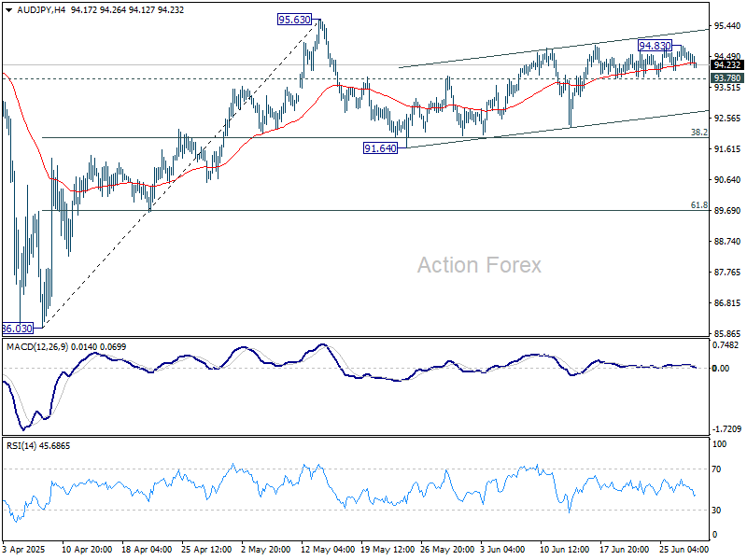
Task: Click the RSI 70 level on scale
Action: tap(716, 469)
